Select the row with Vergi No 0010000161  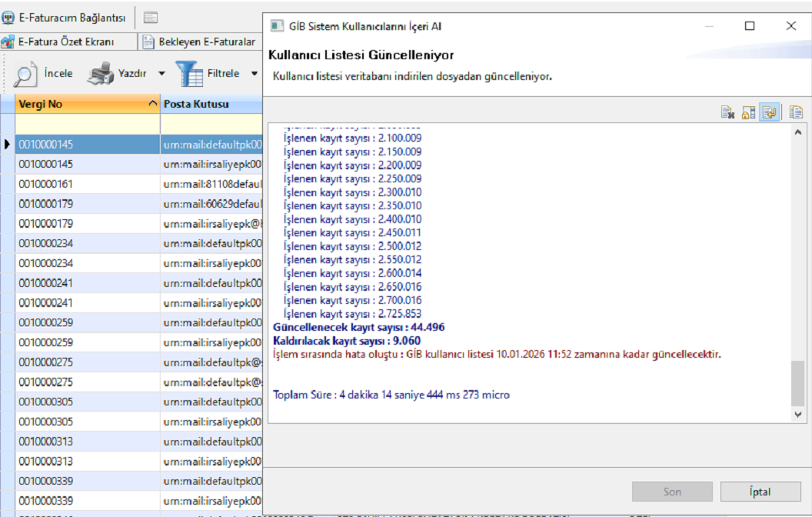[x=87, y=184]
